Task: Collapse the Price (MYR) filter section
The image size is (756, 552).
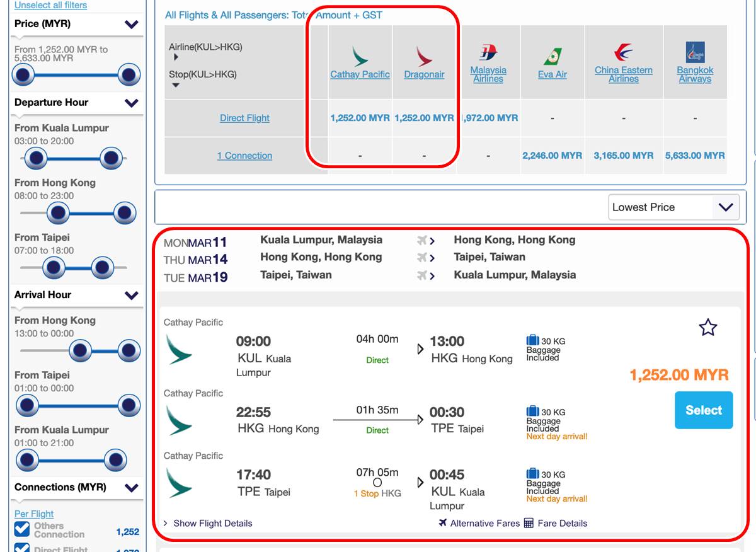Action: tap(132, 25)
